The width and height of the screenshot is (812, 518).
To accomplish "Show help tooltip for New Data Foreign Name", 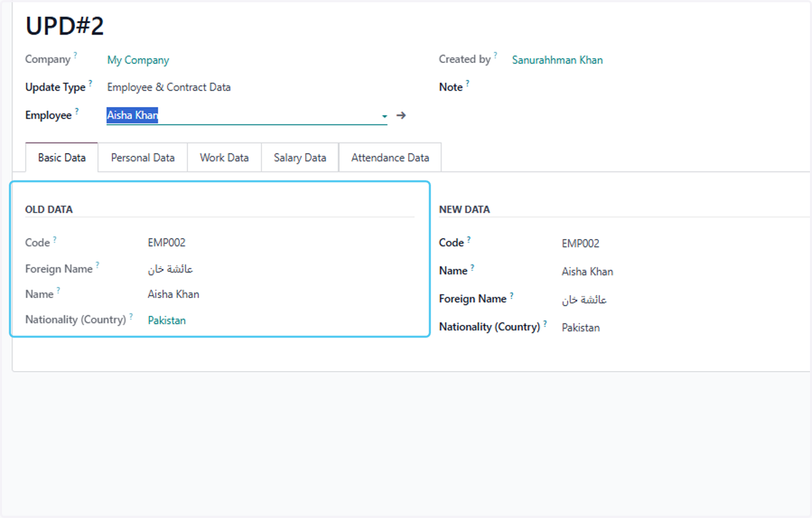I will (x=512, y=295).
